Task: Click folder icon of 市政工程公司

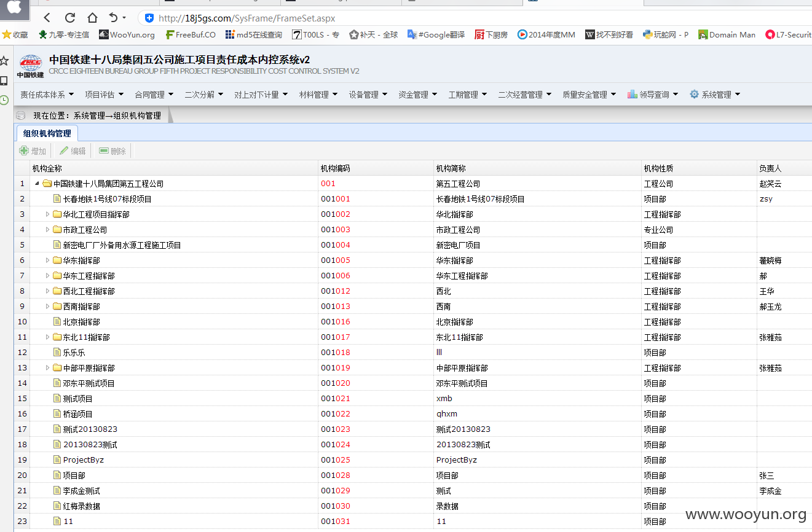Action: coord(57,230)
